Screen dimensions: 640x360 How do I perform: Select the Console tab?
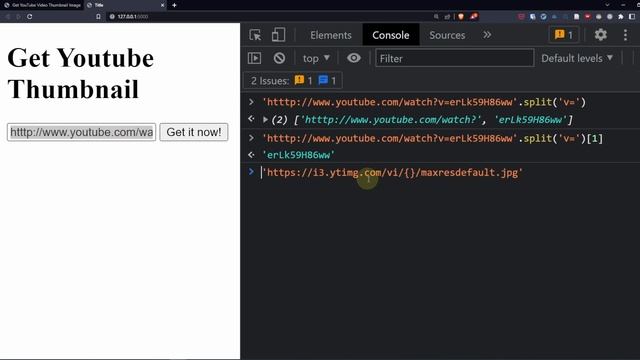pyautogui.click(x=391, y=35)
